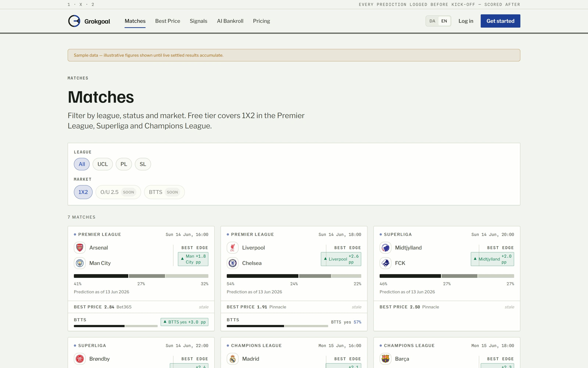The image size is (588, 368).
Task: Click the Grokgoal logo icon
Action: [x=74, y=21]
